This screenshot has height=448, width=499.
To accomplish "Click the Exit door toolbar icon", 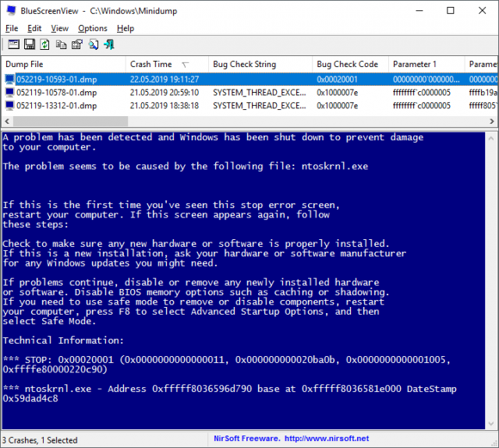I will click(x=109, y=44).
